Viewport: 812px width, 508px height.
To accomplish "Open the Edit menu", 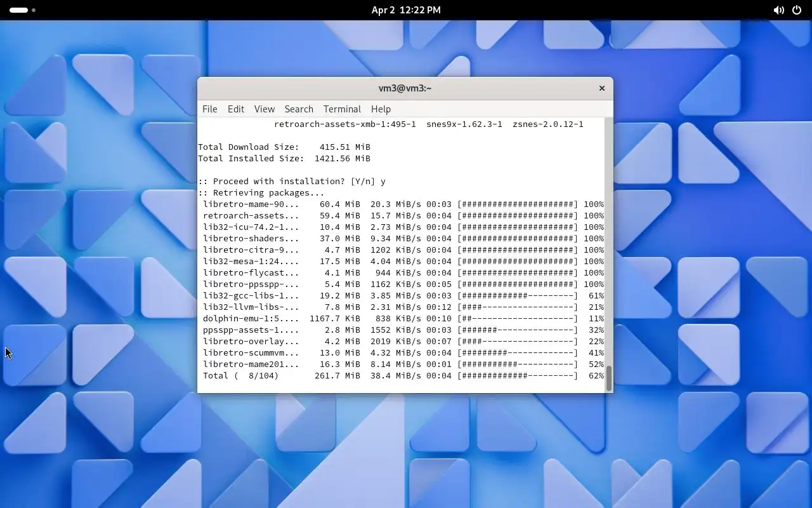I will pos(236,109).
